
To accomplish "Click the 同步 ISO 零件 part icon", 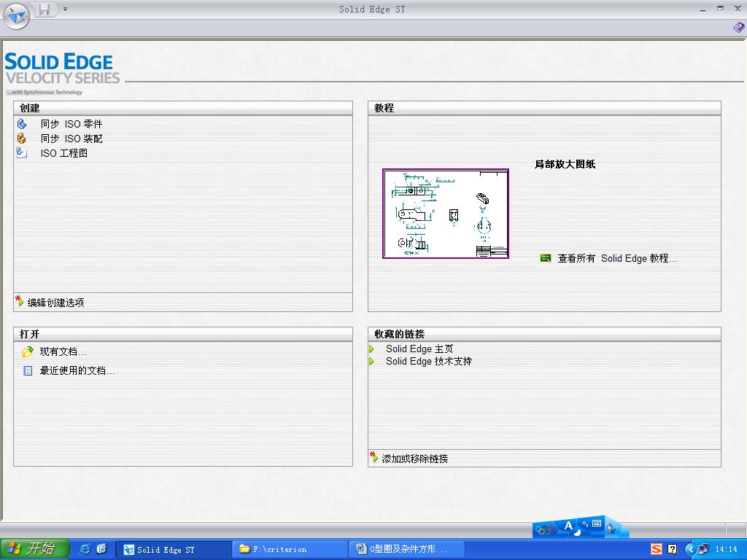I will 22,124.
